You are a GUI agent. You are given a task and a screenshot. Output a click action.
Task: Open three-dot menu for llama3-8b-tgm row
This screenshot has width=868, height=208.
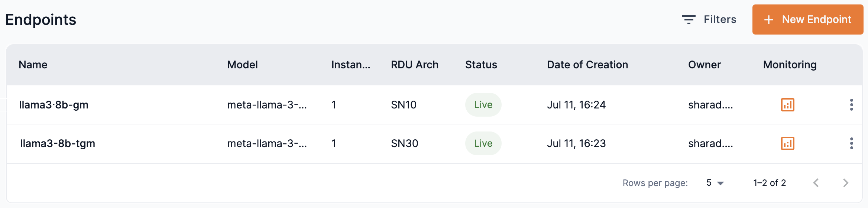851,143
